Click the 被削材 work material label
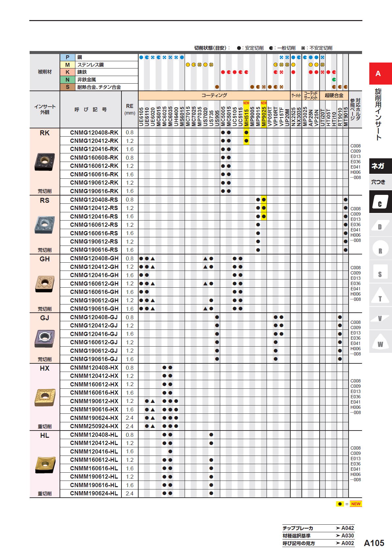Viewport: 392px width, 551px height. (x=45, y=72)
